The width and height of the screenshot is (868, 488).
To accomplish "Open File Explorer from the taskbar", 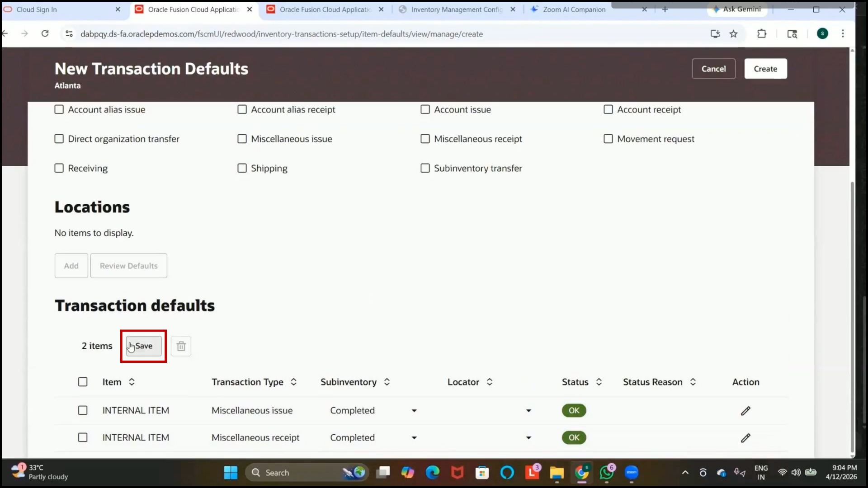I will [x=557, y=473].
